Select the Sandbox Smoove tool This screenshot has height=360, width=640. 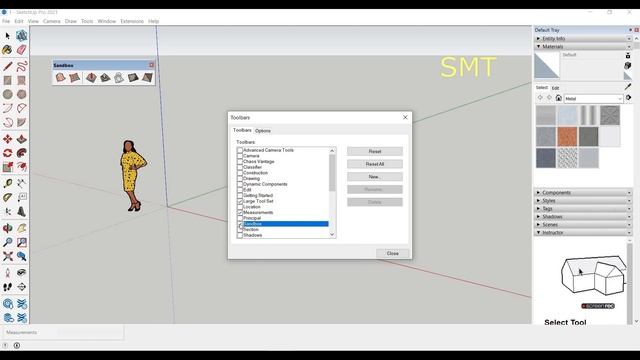pyautogui.click(x=91, y=78)
